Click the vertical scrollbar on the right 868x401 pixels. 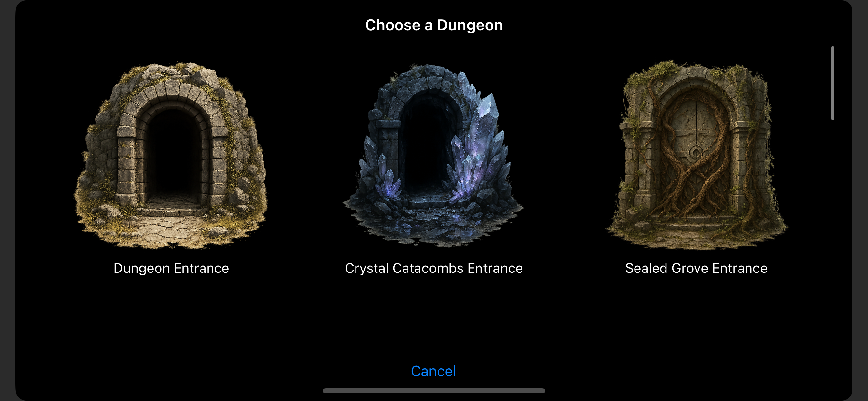[x=832, y=83]
